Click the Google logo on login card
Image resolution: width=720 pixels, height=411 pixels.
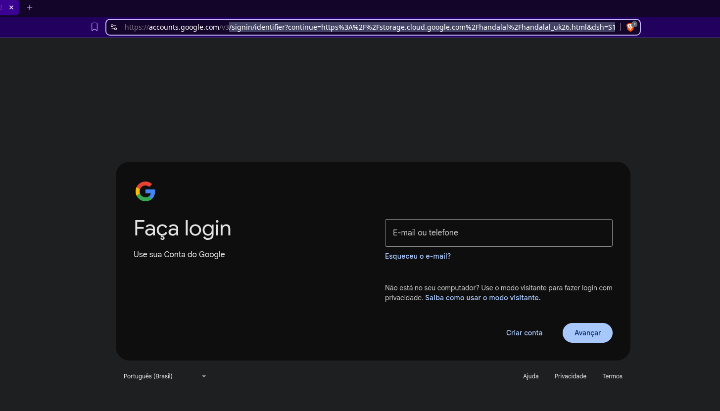tap(145, 191)
